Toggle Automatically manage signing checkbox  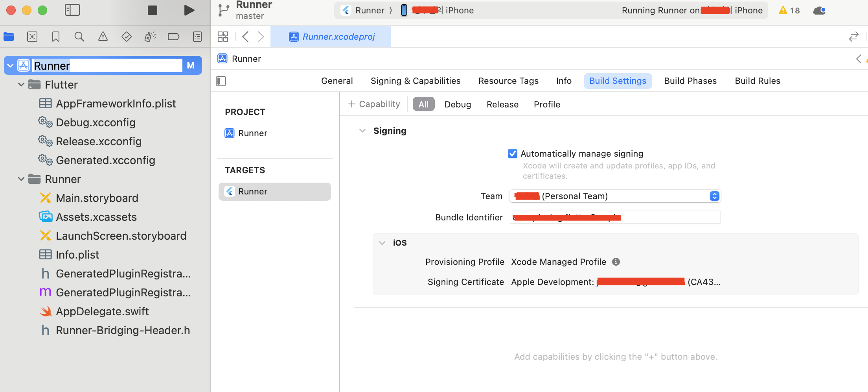pyautogui.click(x=513, y=153)
